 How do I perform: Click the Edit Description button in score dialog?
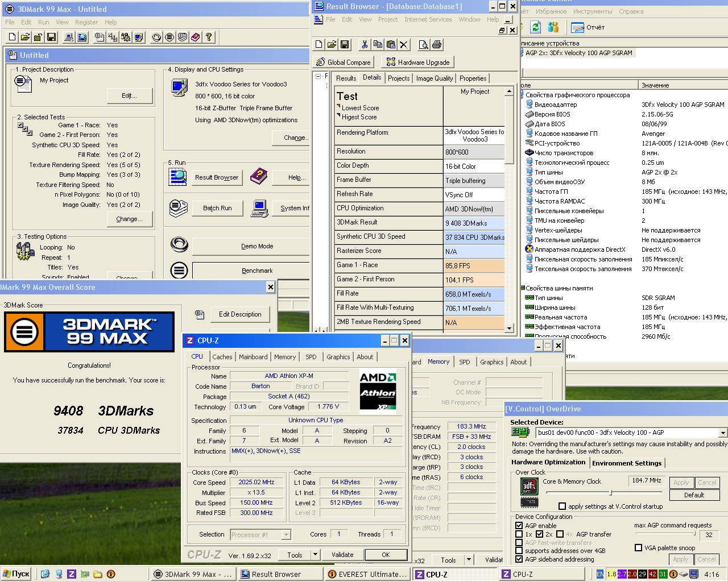[240, 314]
